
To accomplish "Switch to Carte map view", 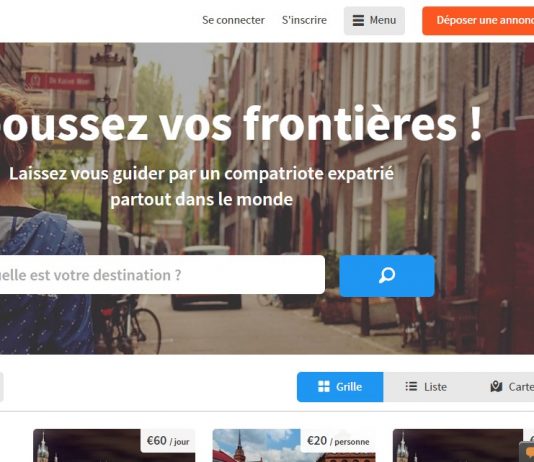I will pyautogui.click(x=504, y=387).
